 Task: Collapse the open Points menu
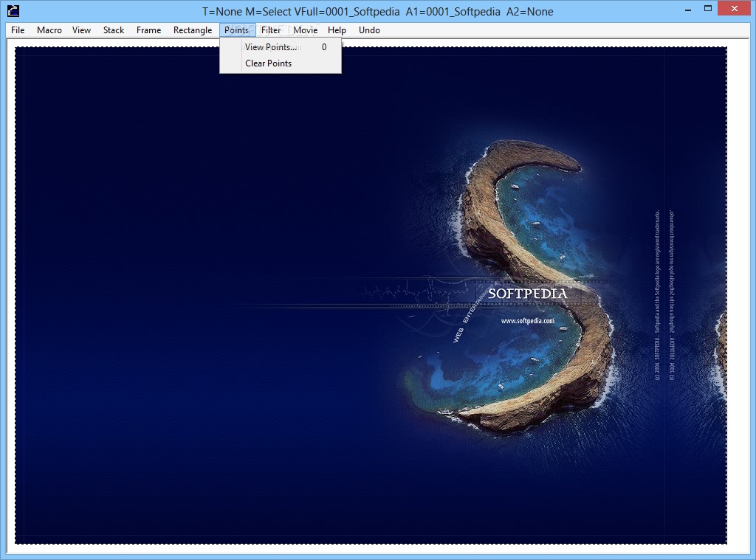(x=236, y=30)
